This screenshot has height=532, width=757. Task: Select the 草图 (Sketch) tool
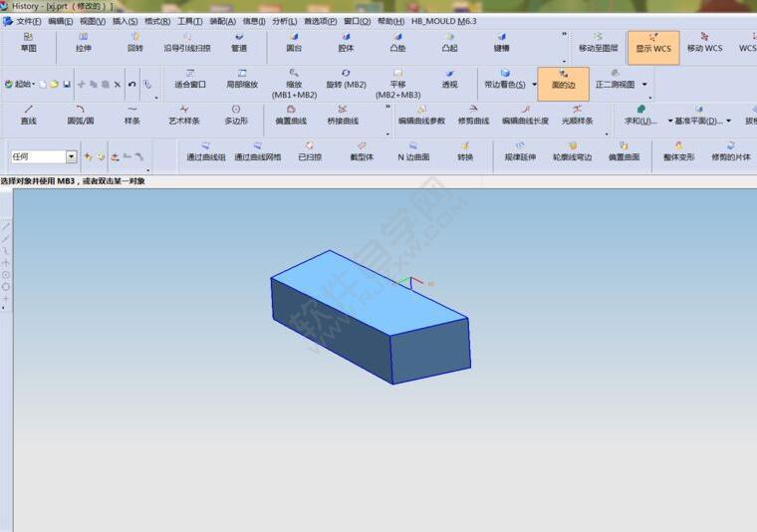pyautogui.click(x=29, y=43)
